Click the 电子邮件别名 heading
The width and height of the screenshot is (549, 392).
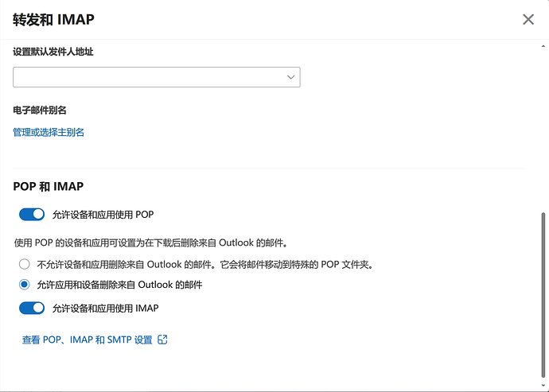[39, 110]
